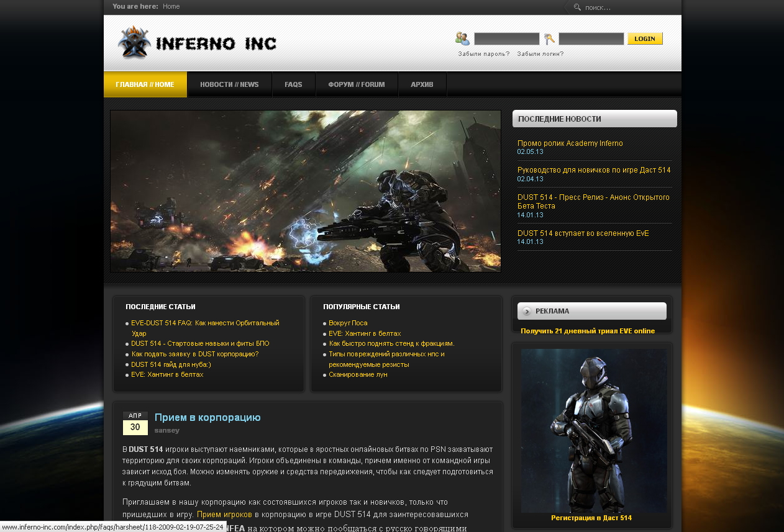Click the search magnifier icon
This screenshot has height=532, width=784.
(577, 7)
